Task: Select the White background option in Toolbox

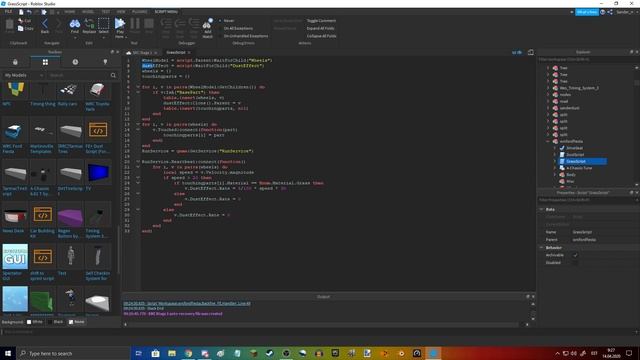Action: click(34, 322)
